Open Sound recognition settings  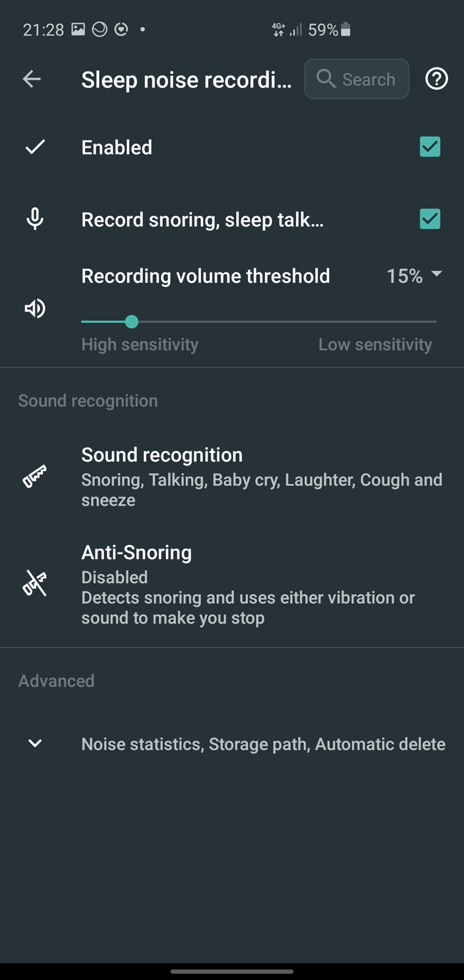click(x=261, y=477)
